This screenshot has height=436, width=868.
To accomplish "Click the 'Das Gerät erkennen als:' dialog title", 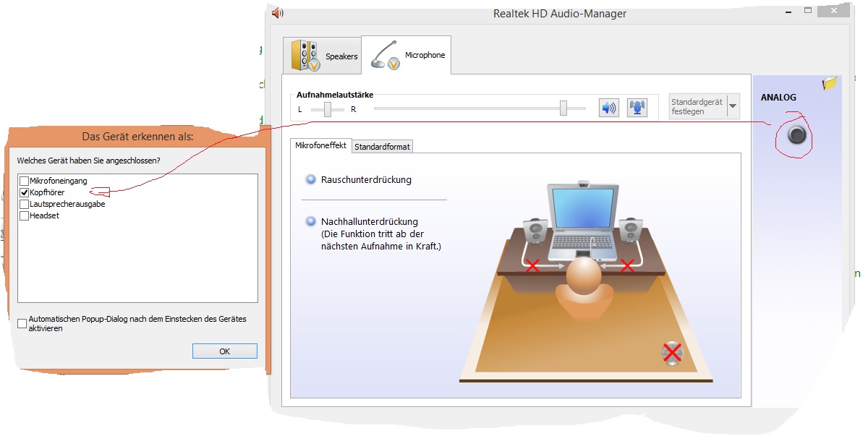I will pos(137,136).
